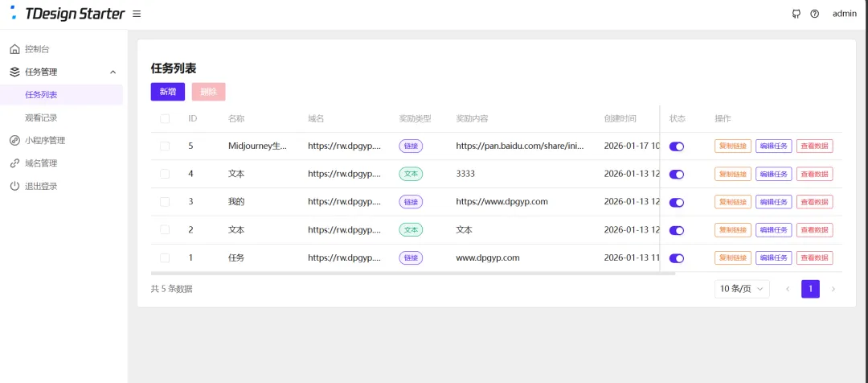Click the 任务管理 layers icon
This screenshot has height=383, width=868.
15,72
